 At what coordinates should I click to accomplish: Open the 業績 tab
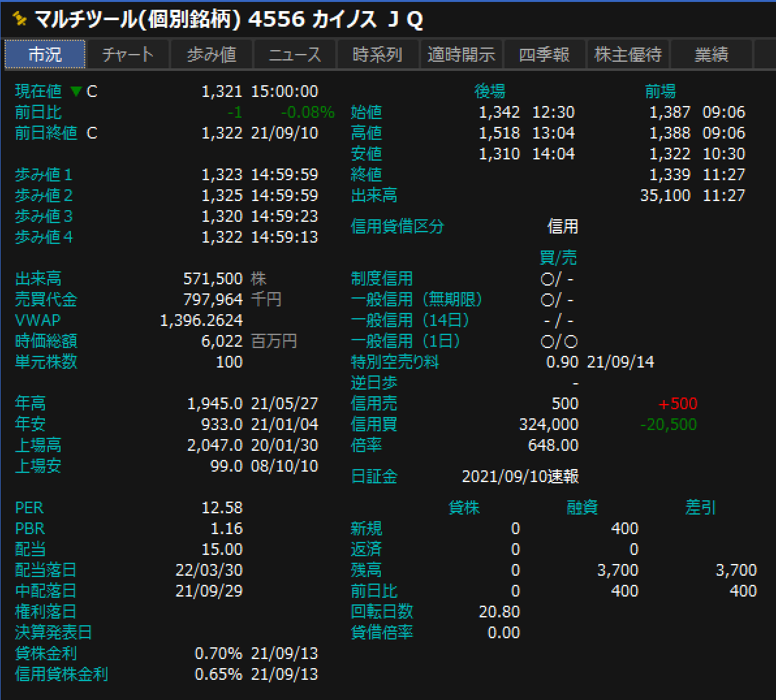[x=711, y=55]
